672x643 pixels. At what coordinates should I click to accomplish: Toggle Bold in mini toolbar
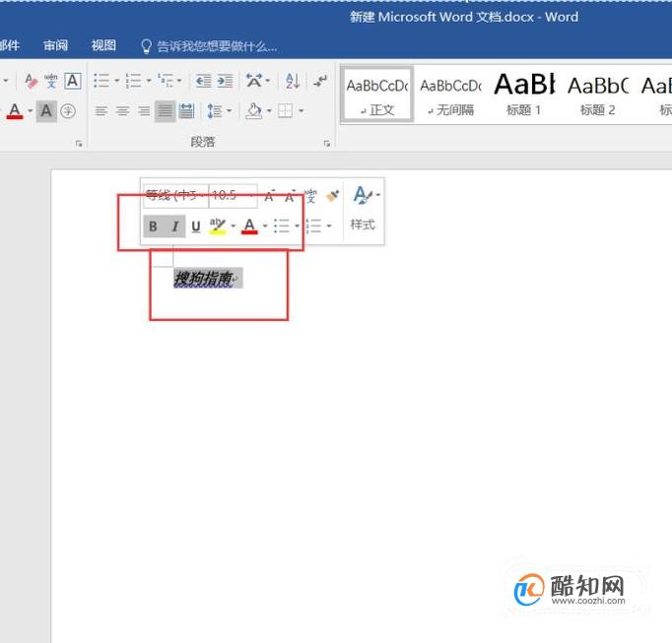pyautogui.click(x=153, y=225)
